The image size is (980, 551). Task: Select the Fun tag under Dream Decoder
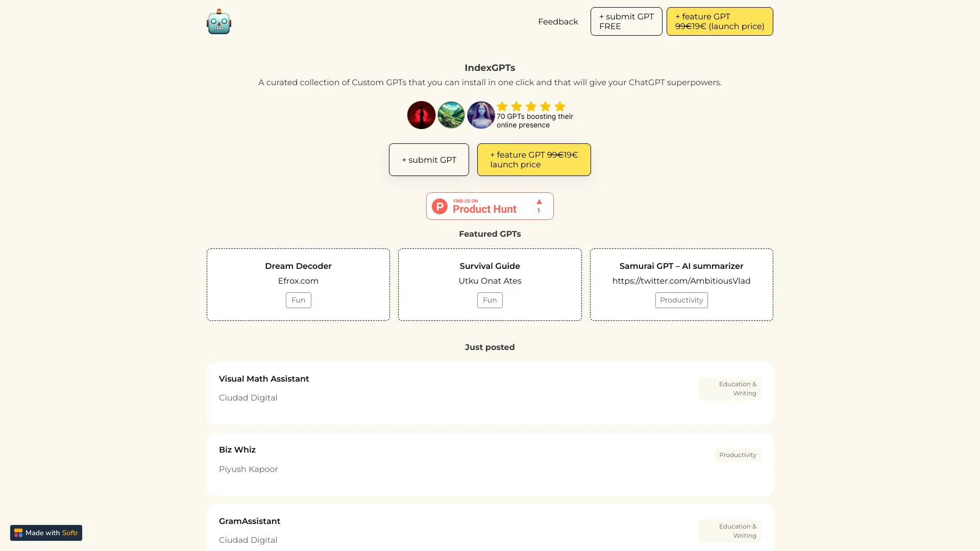[298, 300]
